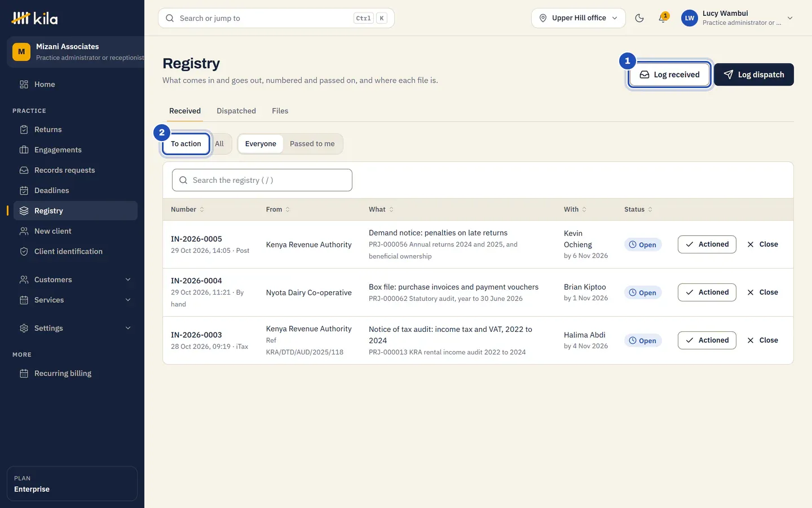Viewport: 812px width, 508px height.
Task: Click the Records requests icon
Action: (x=24, y=170)
